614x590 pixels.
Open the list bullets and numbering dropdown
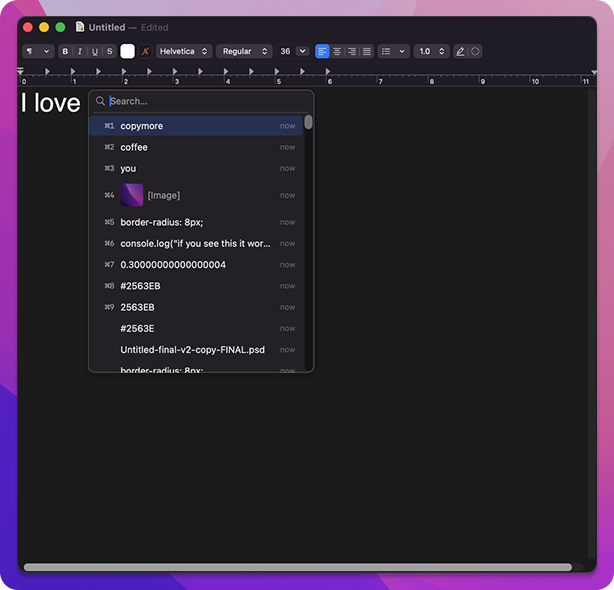[394, 51]
